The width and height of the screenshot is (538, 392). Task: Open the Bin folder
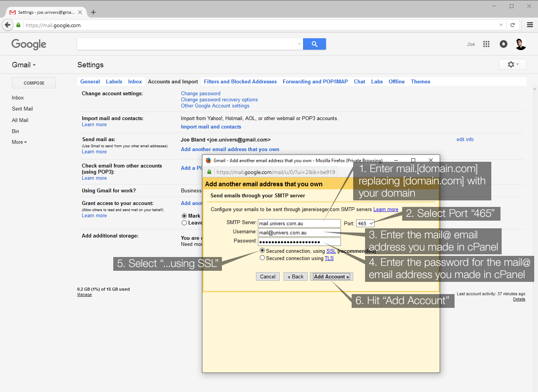click(x=15, y=131)
